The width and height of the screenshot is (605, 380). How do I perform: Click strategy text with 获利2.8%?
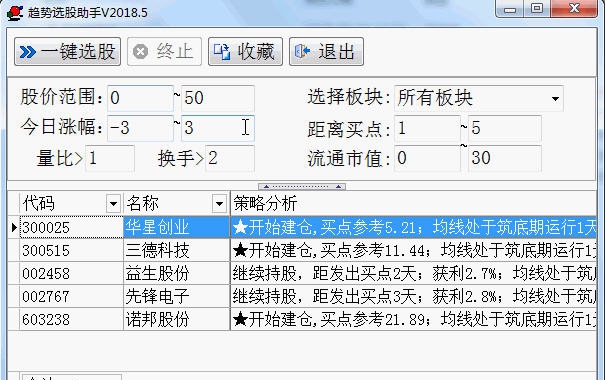pyautogui.click(x=414, y=297)
